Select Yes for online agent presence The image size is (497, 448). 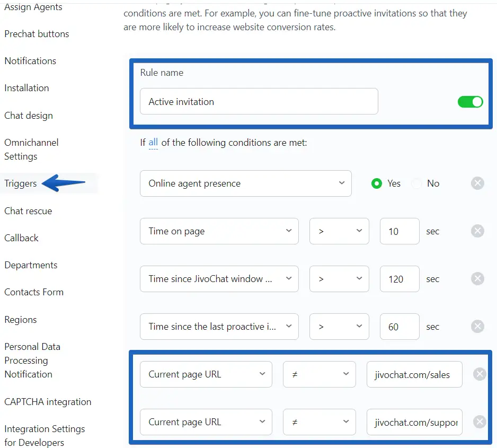pyautogui.click(x=377, y=183)
